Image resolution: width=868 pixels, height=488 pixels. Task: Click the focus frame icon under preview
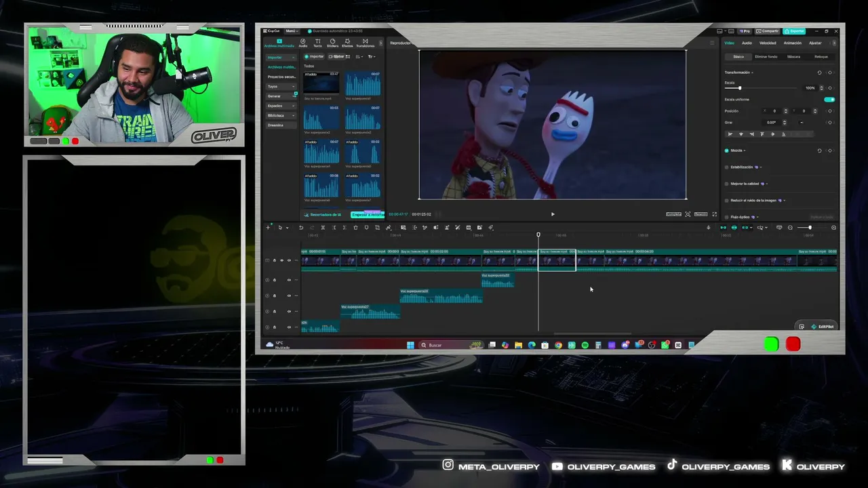[688, 214]
